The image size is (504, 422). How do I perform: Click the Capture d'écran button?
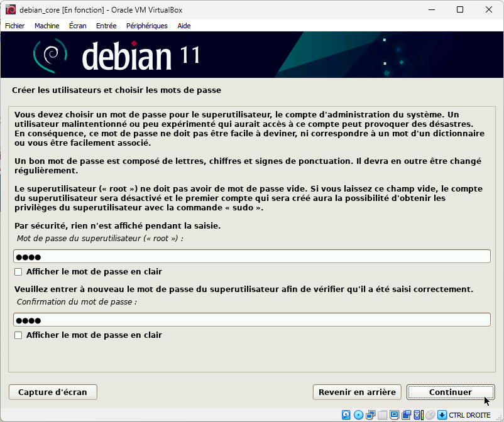[53, 392]
